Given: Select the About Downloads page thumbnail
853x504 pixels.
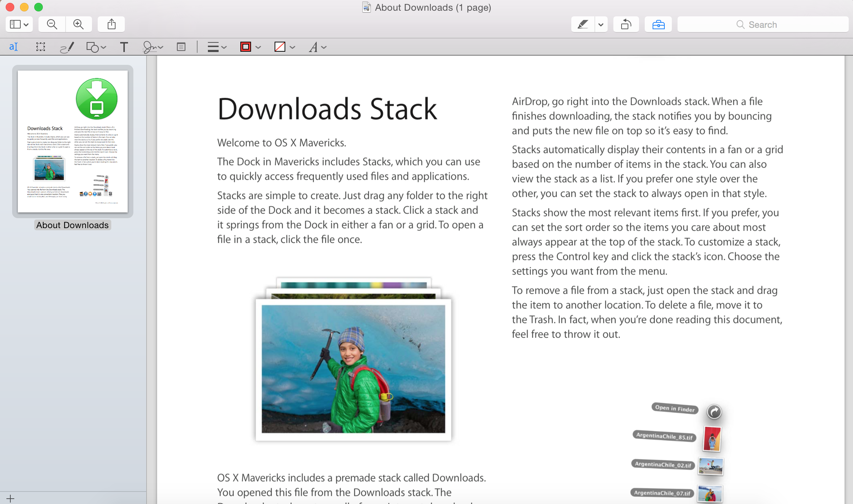Looking at the screenshot, I should [x=73, y=142].
